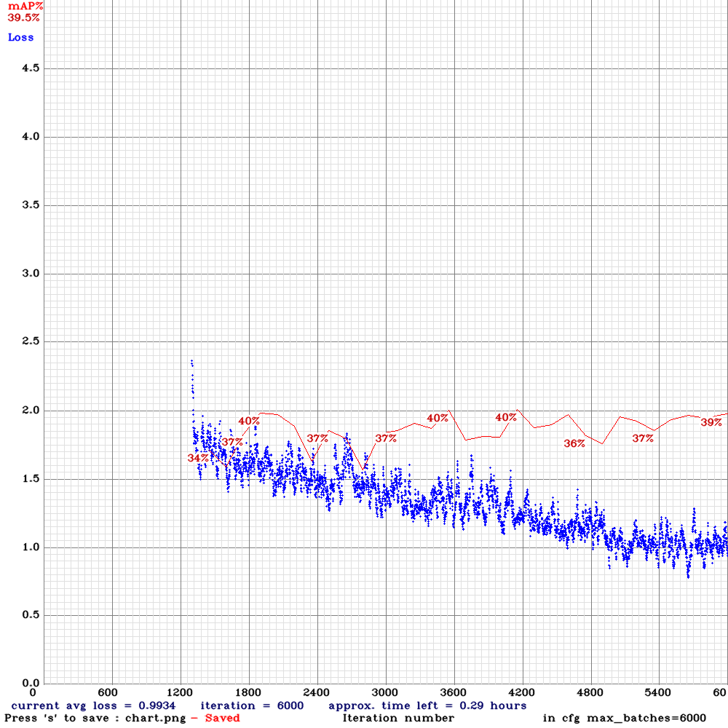Click the 3600 iteration axis label

[x=453, y=692]
